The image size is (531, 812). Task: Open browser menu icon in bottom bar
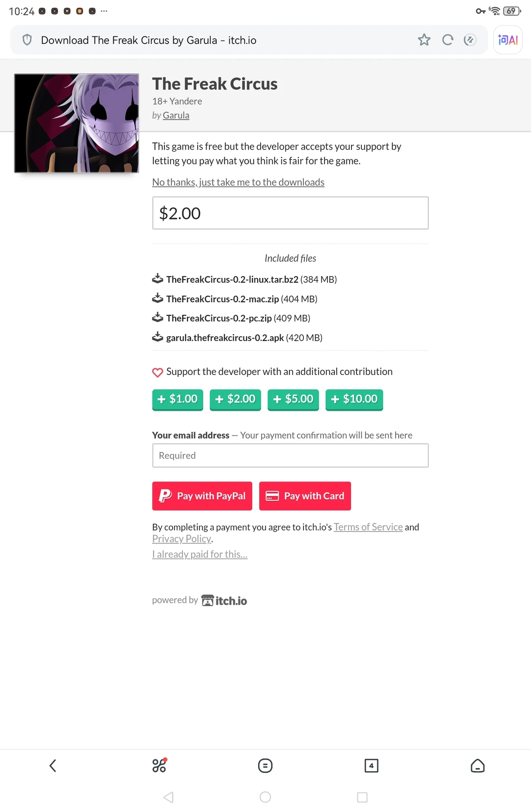tap(265, 765)
